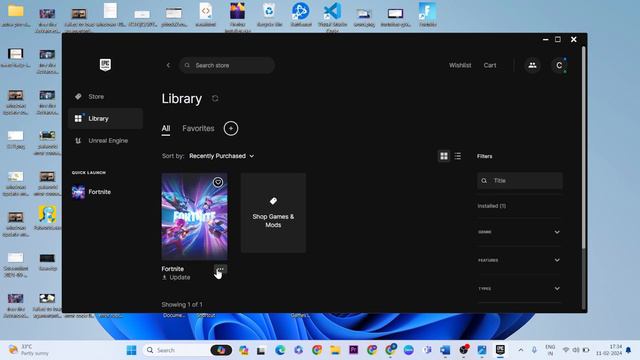
Task: Click the ENG IN language indicator
Action: (550, 350)
